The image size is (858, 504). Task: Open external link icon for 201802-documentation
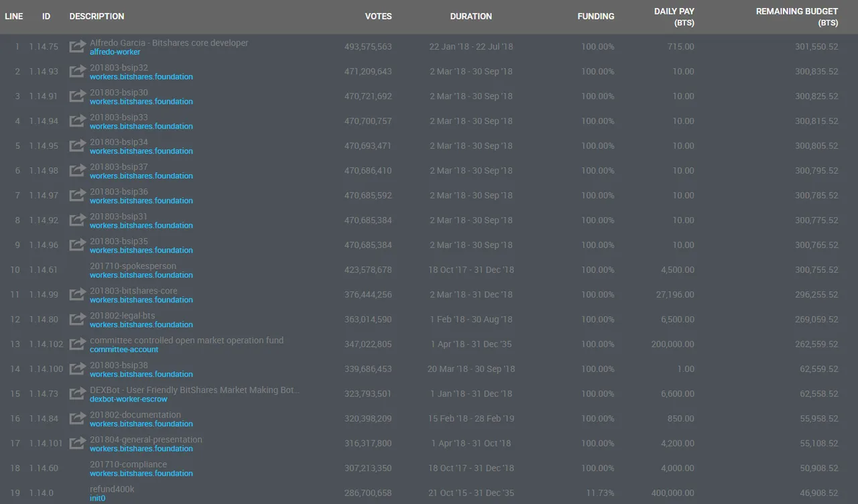click(78, 419)
